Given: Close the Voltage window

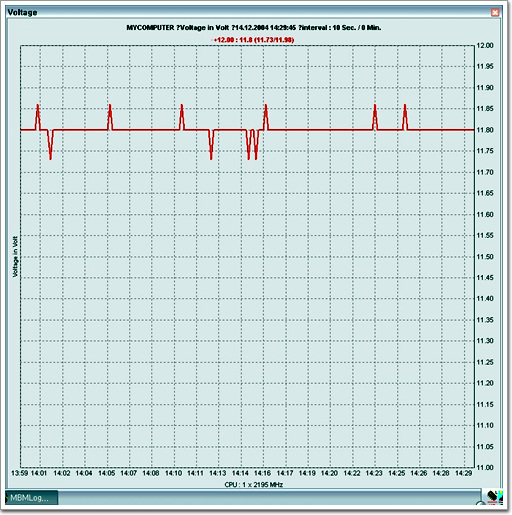Looking at the screenshot, I should pyautogui.click(x=495, y=12).
